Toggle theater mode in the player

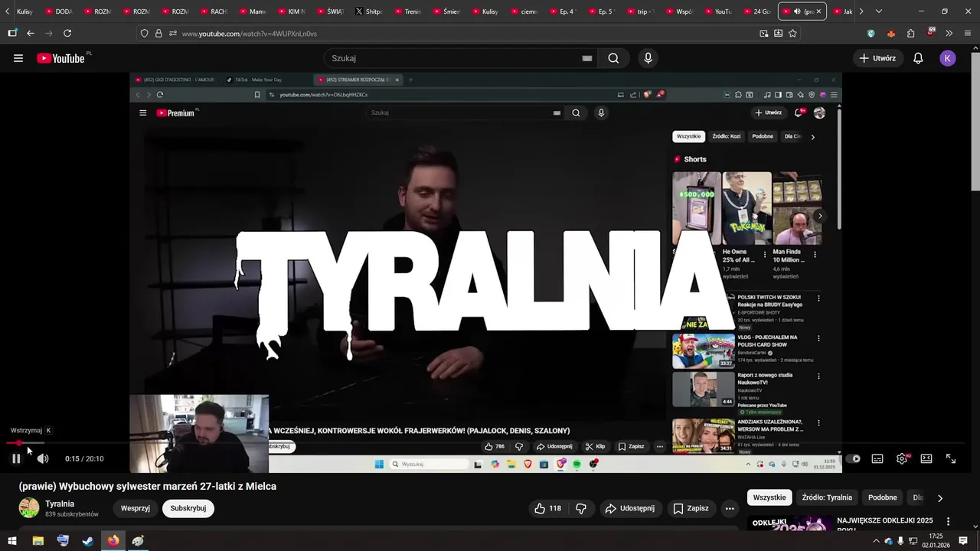tap(926, 458)
